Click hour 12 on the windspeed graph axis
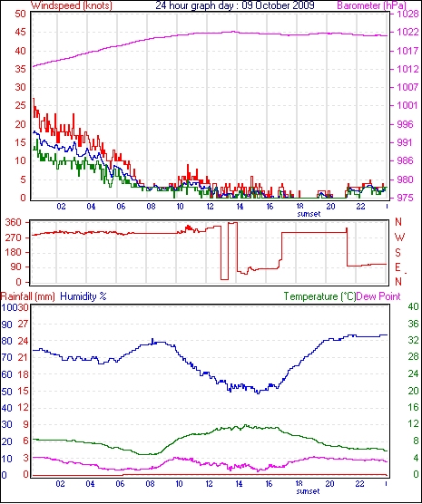422x504 pixels. (210, 206)
